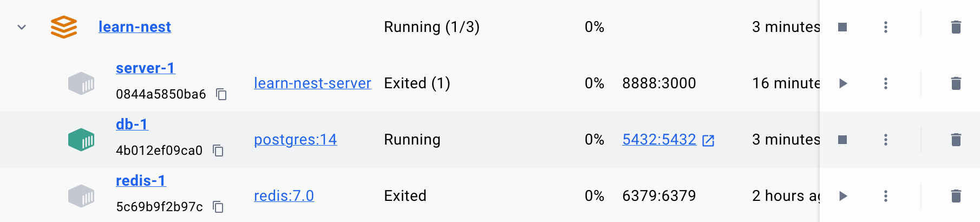Delete the learn-nest stack
980x222 pixels.
(x=956, y=27)
